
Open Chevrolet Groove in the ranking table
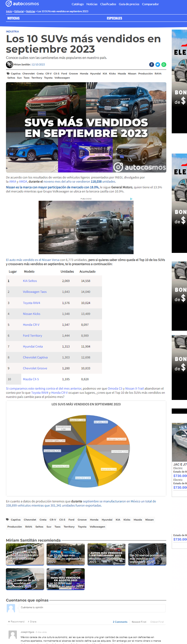(x=35, y=368)
